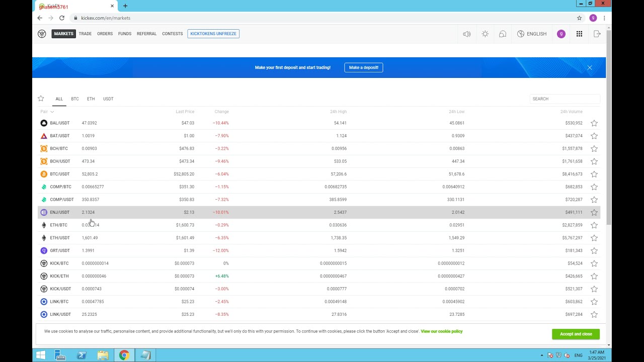Show favorites using the star filter
644x362 pixels.
pyautogui.click(x=41, y=99)
